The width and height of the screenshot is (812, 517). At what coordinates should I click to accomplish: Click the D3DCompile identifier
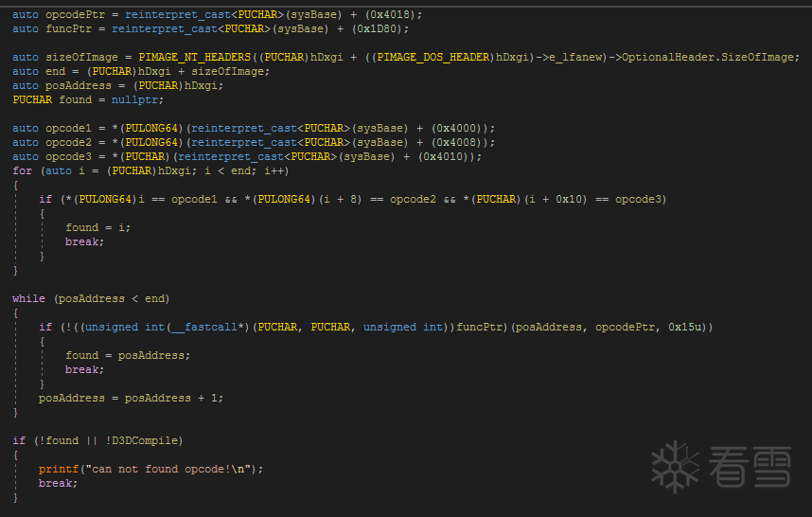[x=149, y=440]
